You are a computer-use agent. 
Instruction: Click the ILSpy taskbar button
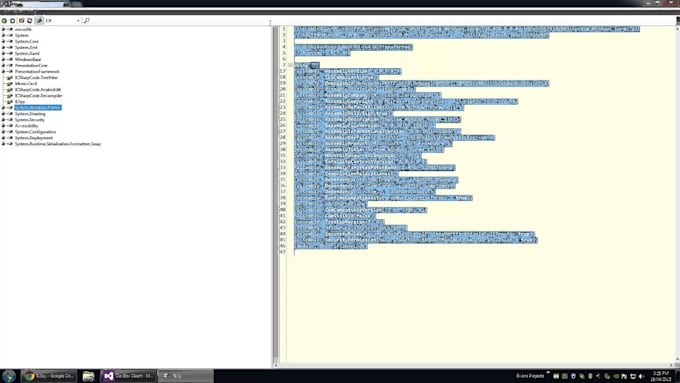click(186, 376)
